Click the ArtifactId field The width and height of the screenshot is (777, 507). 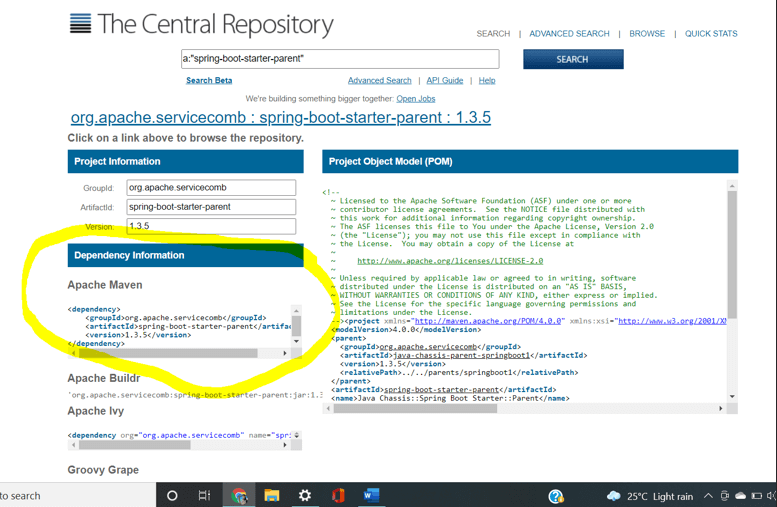211,207
